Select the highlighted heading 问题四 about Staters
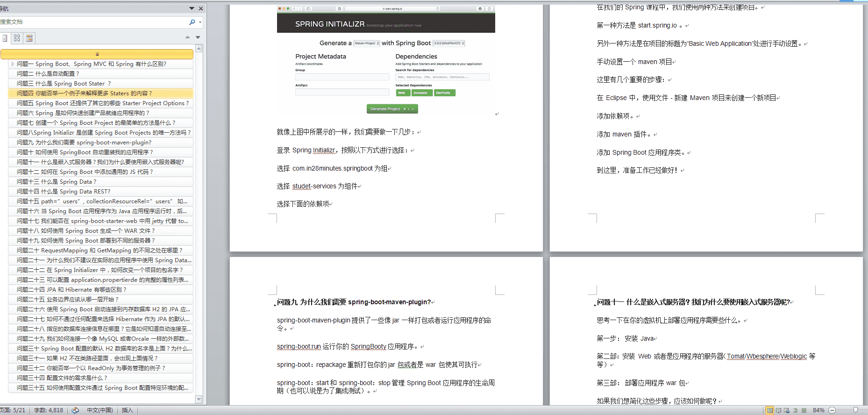868x415 pixels. (101, 93)
